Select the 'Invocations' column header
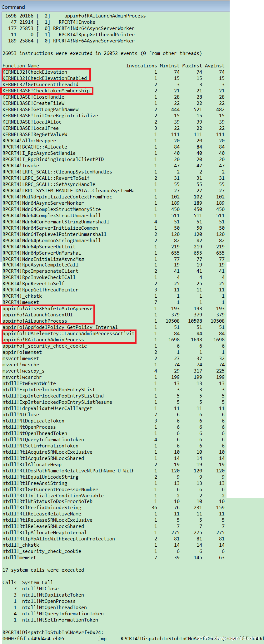 pyautogui.click(x=142, y=66)
